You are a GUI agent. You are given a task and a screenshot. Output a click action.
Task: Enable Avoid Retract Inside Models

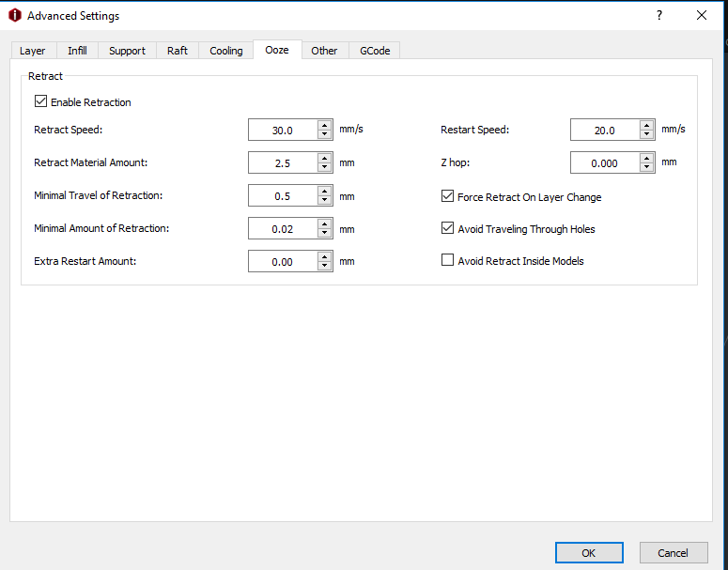point(447,260)
